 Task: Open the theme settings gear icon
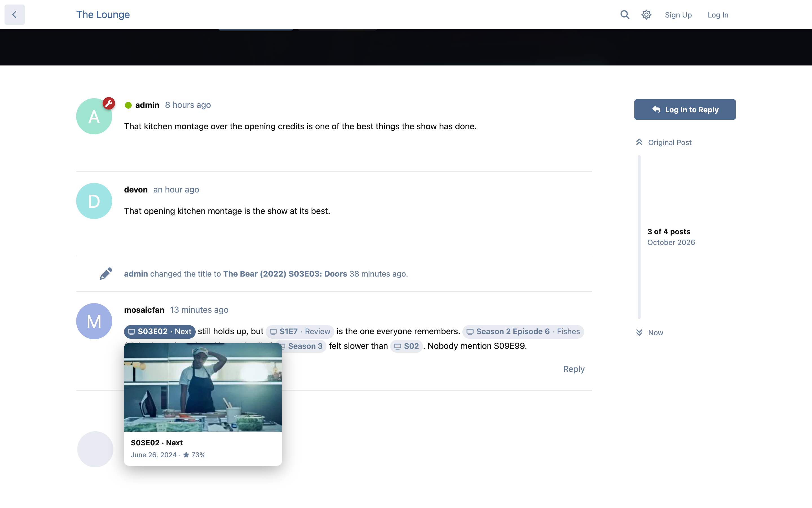[646, 15]
